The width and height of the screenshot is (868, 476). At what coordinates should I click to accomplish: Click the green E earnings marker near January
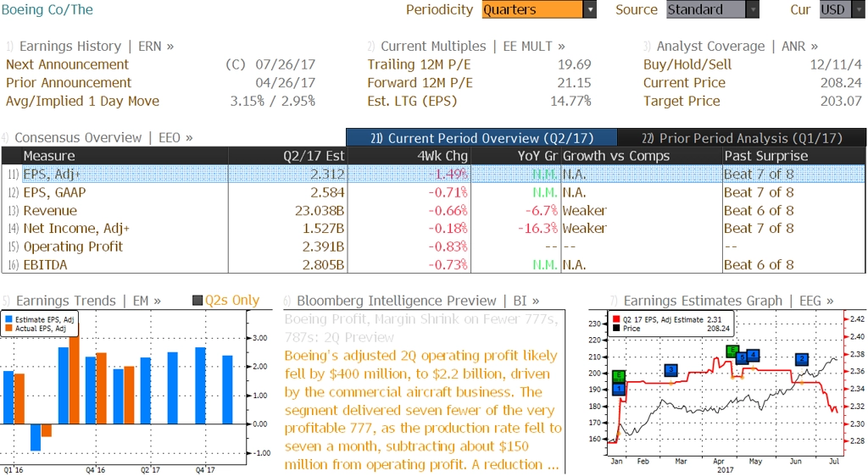point(619,377)
